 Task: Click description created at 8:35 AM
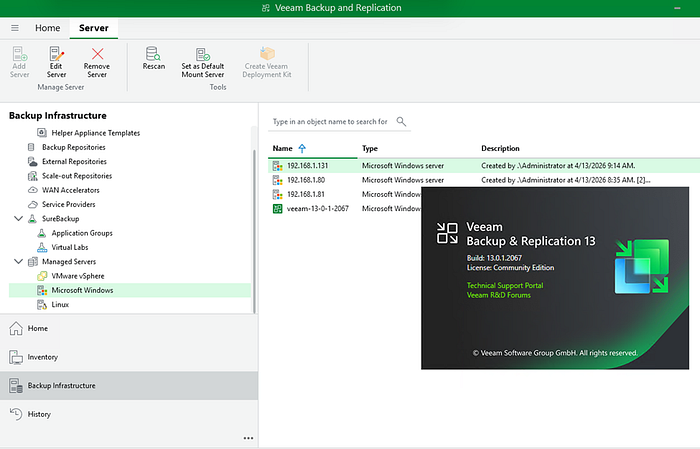[566, 180]
